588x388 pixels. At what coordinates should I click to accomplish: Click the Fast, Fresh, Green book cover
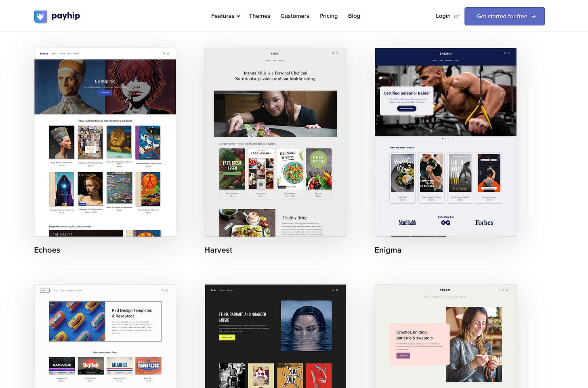click(x=232, y=169)
